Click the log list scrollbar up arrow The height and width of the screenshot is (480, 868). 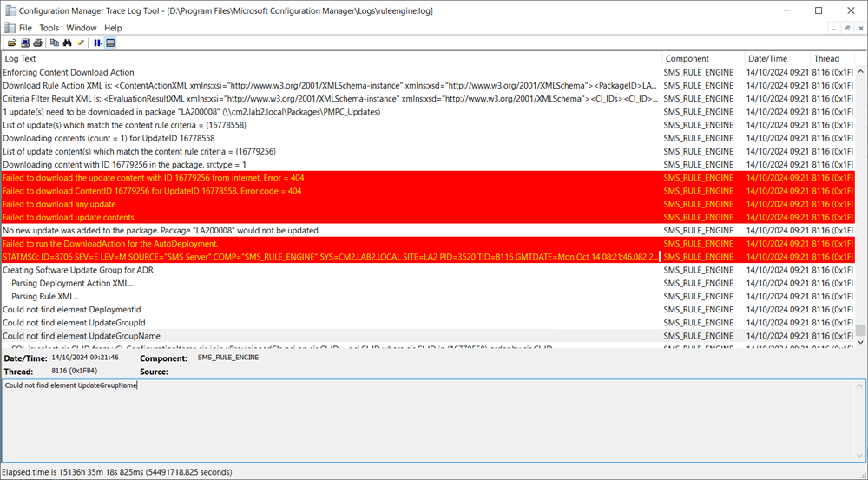[x=860, y=72]
